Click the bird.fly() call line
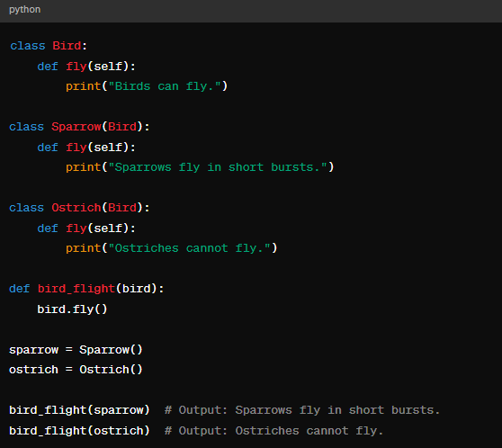Screen dimensions: 502x448 [x=72, y=309]
